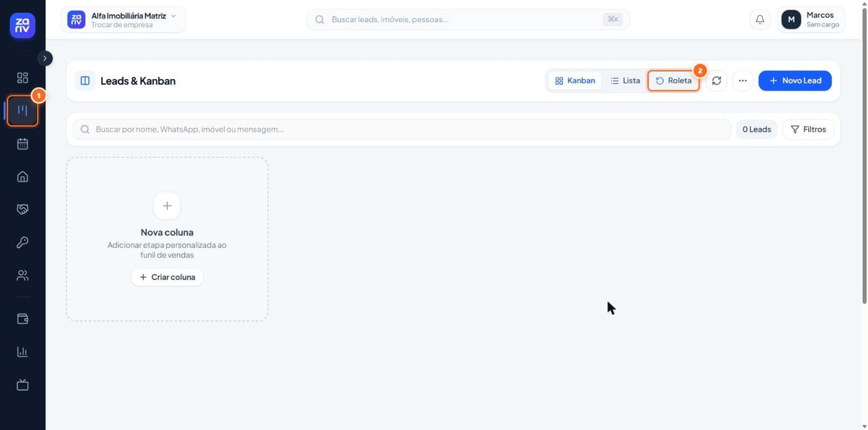The width and height of the screenshot is (868, 430).
Task: Open the TV icon in sidebar
Action: (22, 385)
